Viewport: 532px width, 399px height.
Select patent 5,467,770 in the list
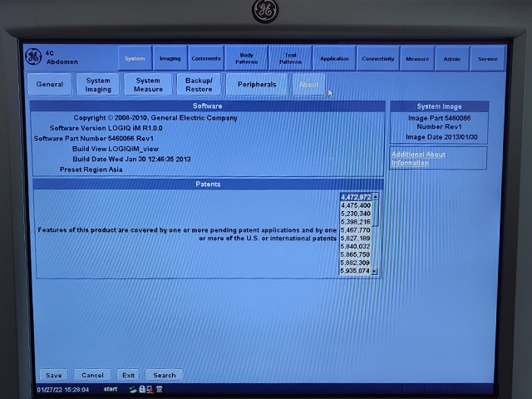click(x=356, y=230)
